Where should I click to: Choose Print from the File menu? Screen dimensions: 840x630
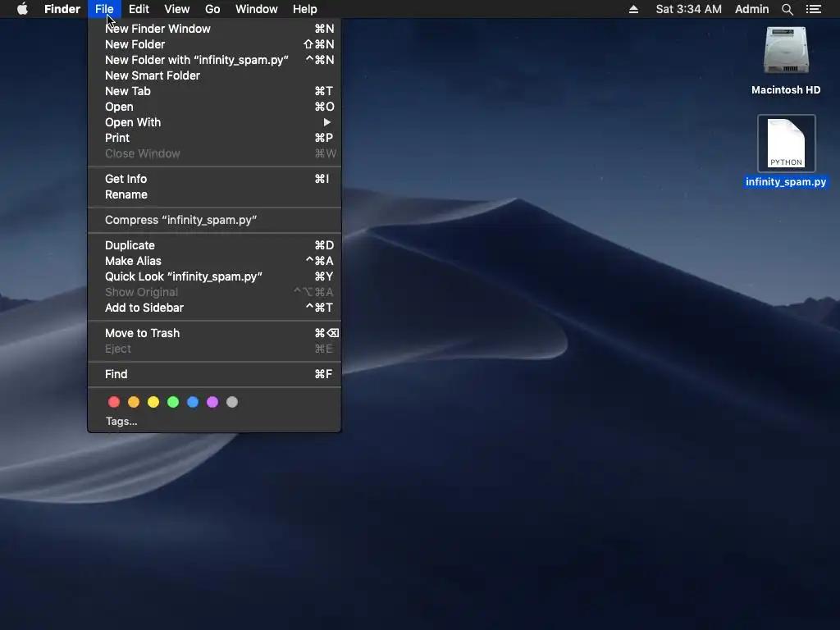coord(214,138)
